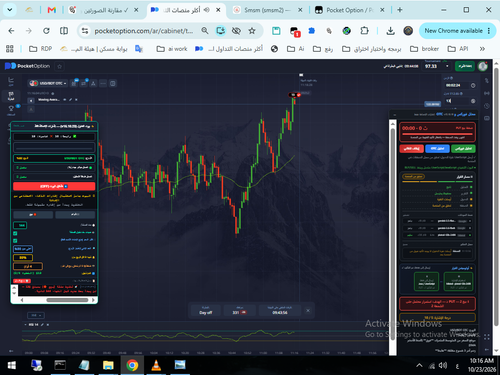Open the broker bookmarks folder
This screenshot has height=375, width=500.
(x=424, y=49)
